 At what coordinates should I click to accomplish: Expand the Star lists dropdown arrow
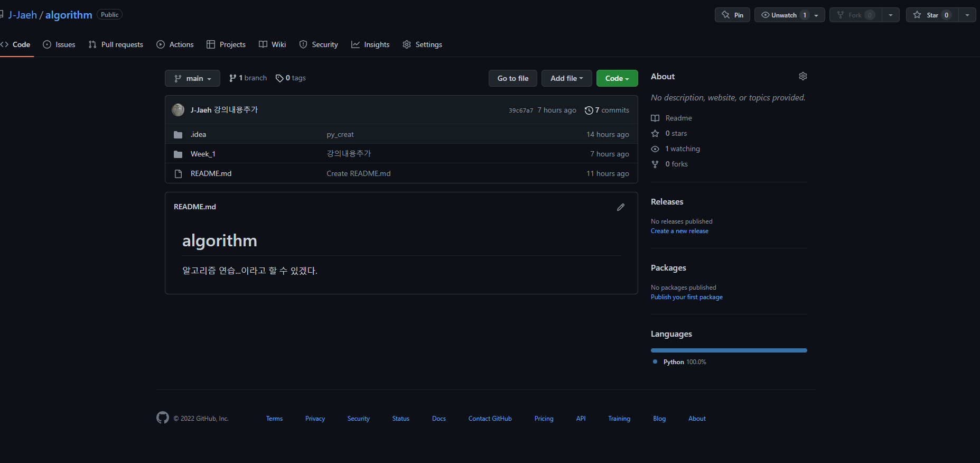[x=967, y=15]
